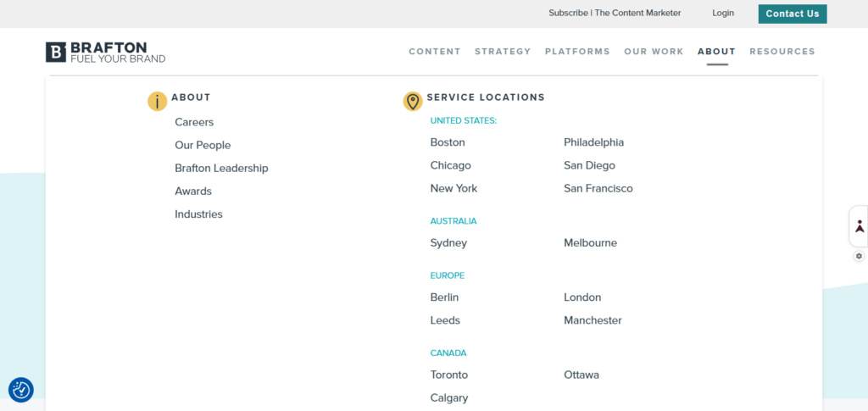Select the Boston location

[448, 142]
